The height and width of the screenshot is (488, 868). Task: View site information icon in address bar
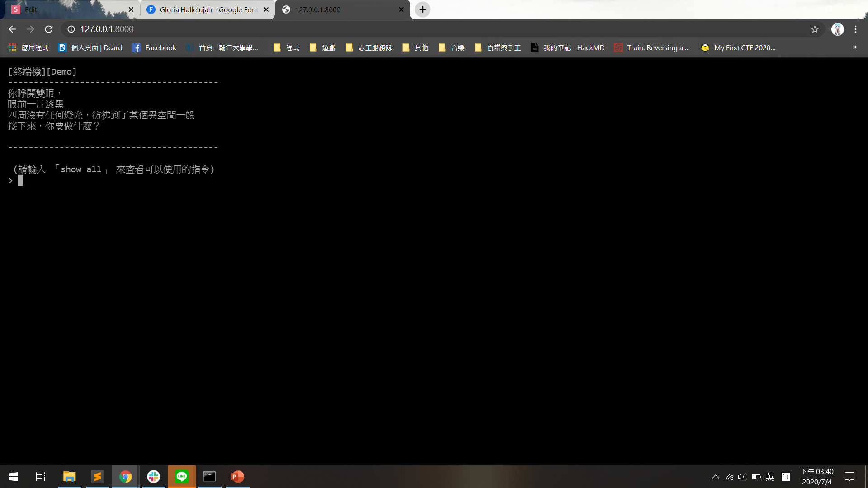click(x=71, y=29)
